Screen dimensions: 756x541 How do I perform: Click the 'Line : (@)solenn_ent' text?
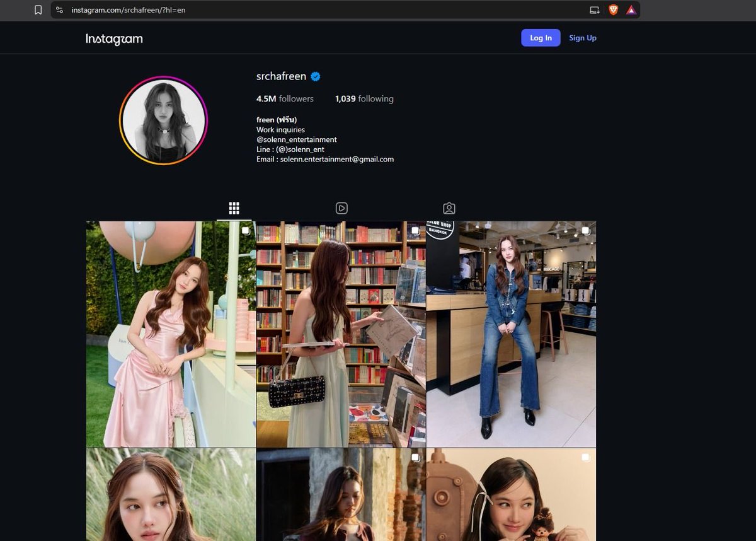pyautogui.click(x=290, y=149)
